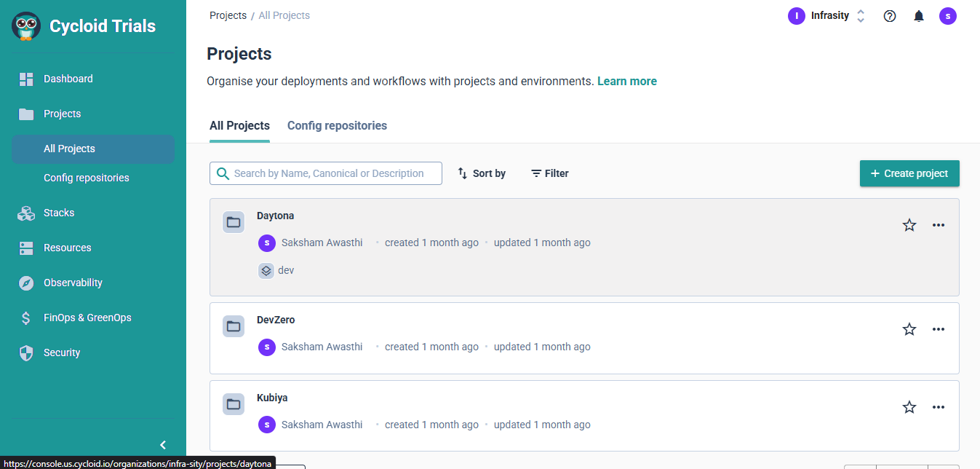This screenshot has height=469, width=980.
Task: Star the DevZero project
Action: 909,329
